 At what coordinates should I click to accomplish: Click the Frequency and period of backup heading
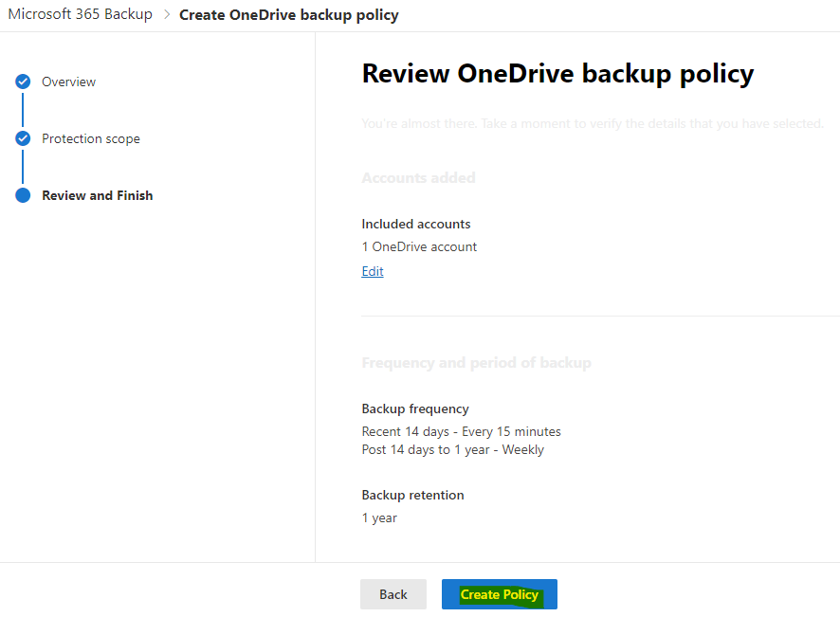(476, 363)
